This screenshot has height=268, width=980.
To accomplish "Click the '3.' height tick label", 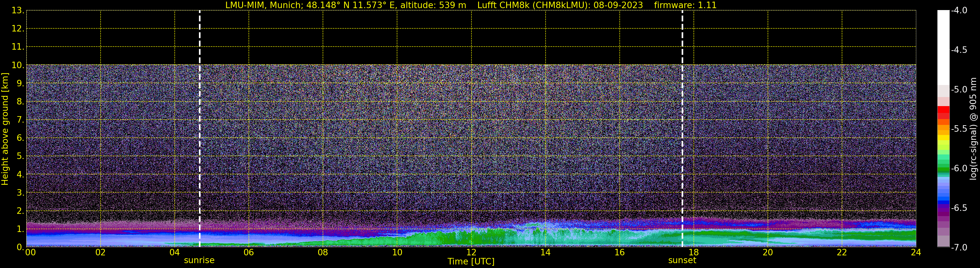I will (20, 192).
